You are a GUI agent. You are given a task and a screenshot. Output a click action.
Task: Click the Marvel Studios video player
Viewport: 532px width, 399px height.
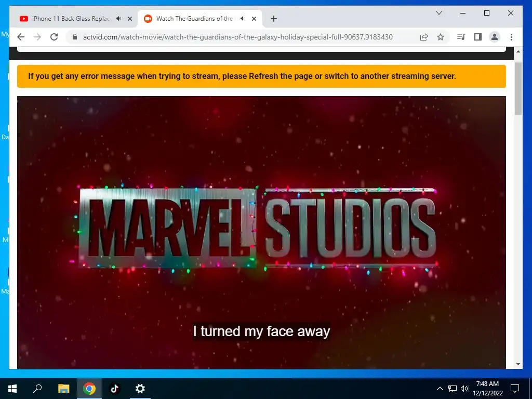coord(262,232)
